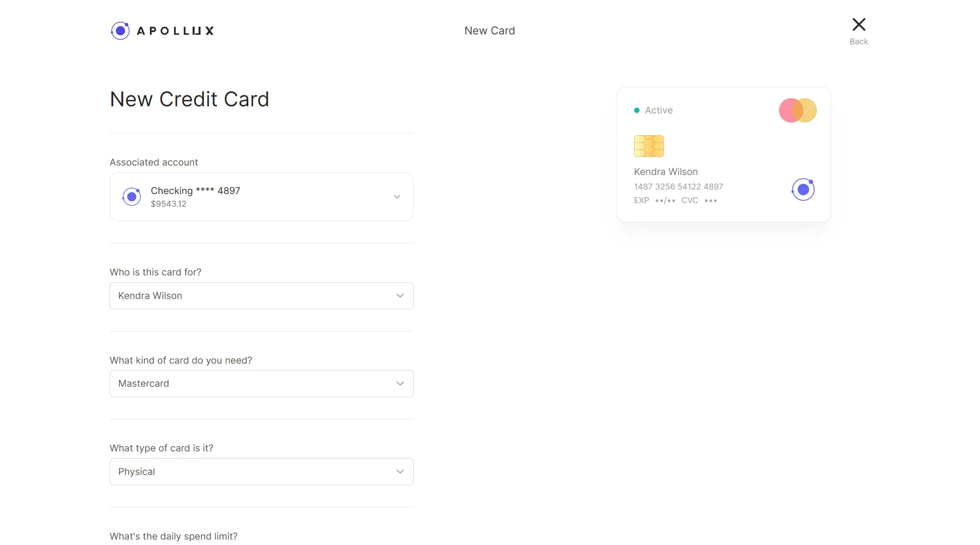
Task: Click the $9543.12 account balance
Action: [x=169, y=204]
